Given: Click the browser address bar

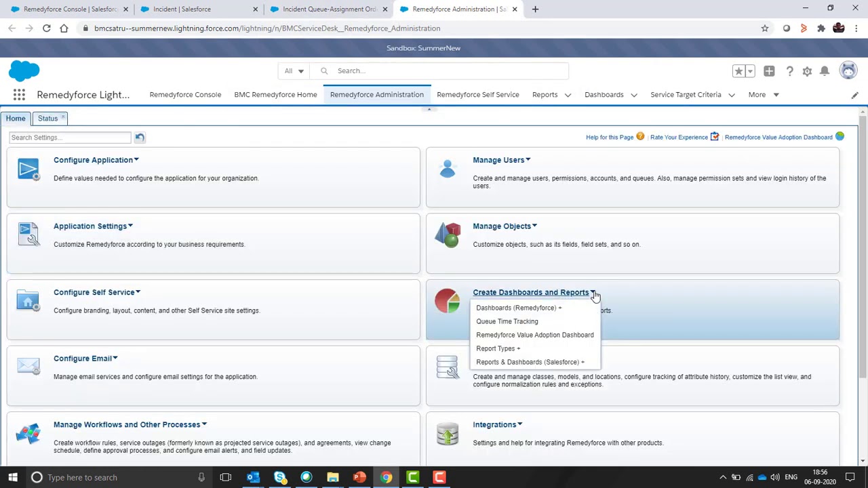Looking at the screenshot, I should coord(417,28).
